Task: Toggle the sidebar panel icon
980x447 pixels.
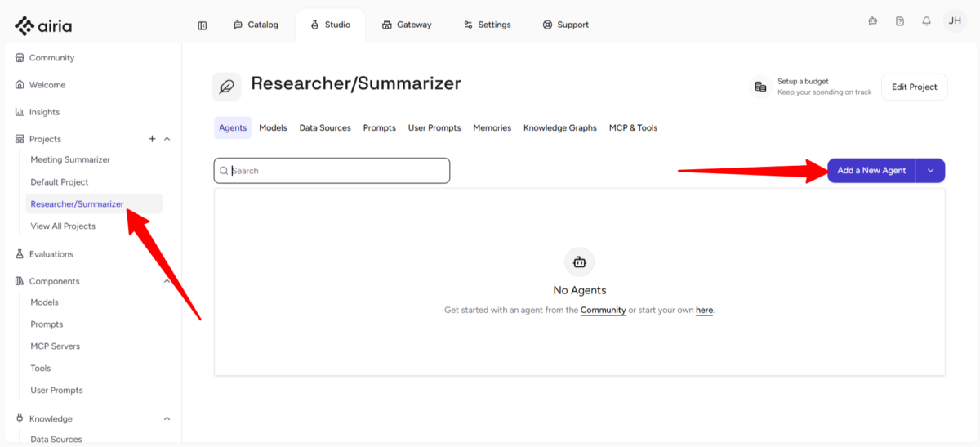Action: coord(203,25)
